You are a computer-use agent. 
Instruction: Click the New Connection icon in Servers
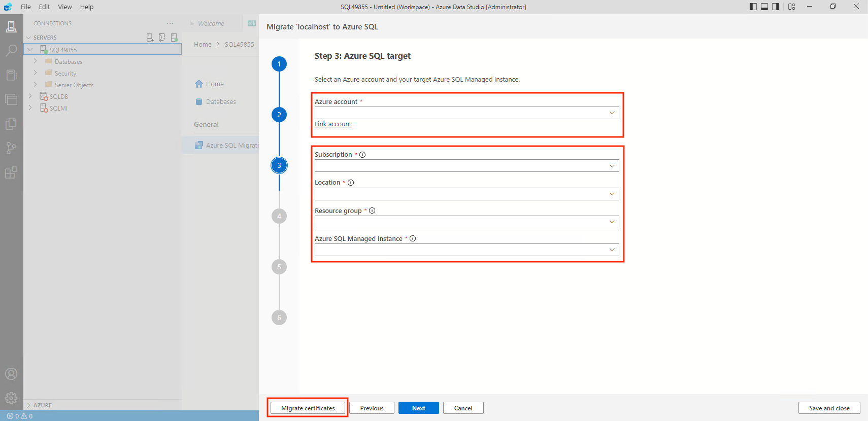click(150, 38)
